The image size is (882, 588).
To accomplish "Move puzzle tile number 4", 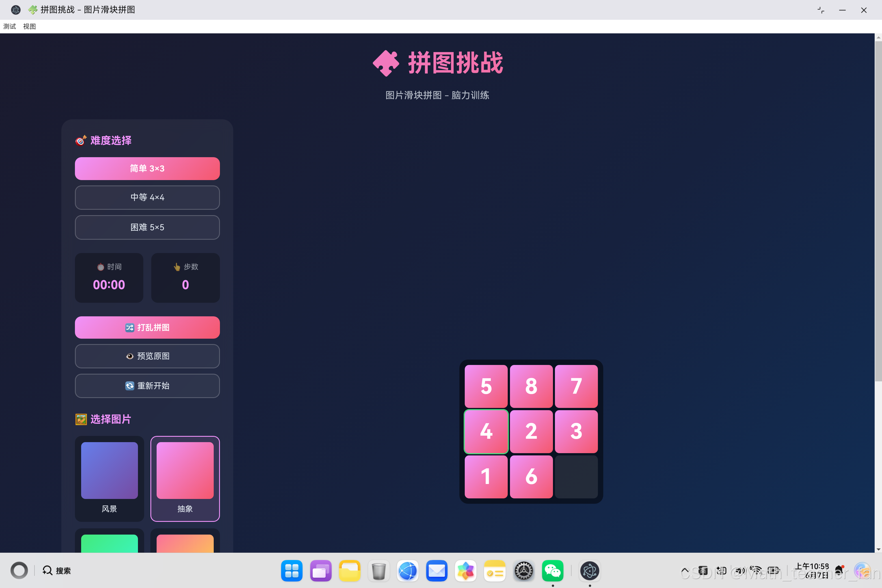I will (x=486, y=431).
